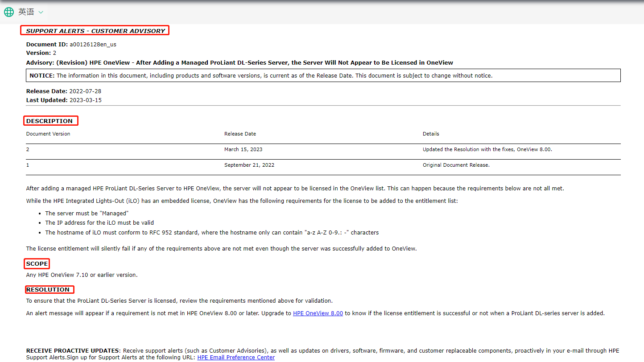Screen dimensions: 644x362
Task: Select the Document ID a00126128en_us text
Action: [71, 45]
